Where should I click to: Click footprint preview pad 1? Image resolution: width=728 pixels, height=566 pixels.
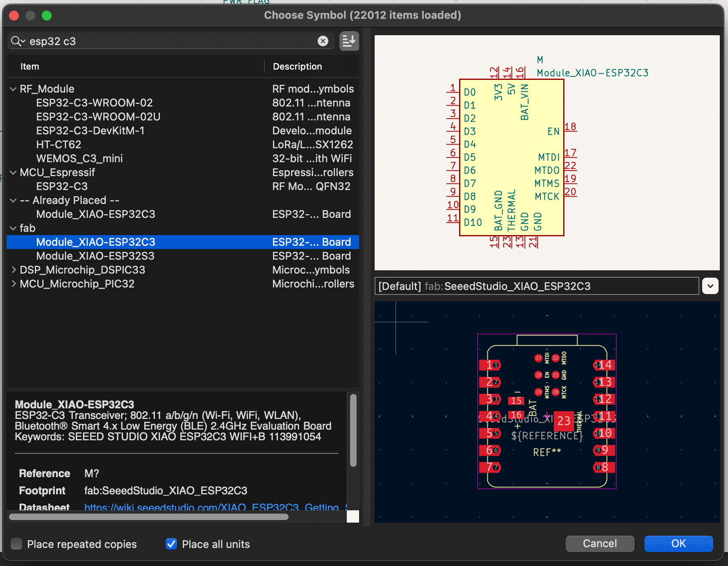pyautogui.click(x=490, y=365)
